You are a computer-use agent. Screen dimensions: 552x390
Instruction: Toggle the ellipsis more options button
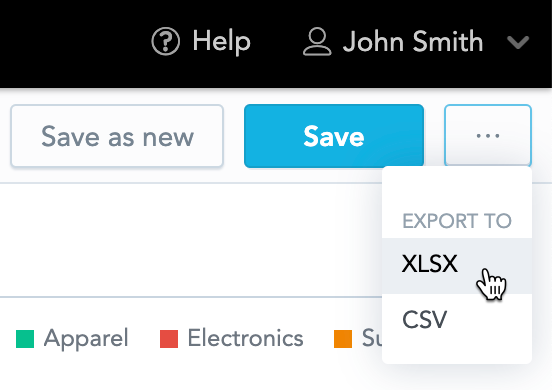[x=488, y=135]
